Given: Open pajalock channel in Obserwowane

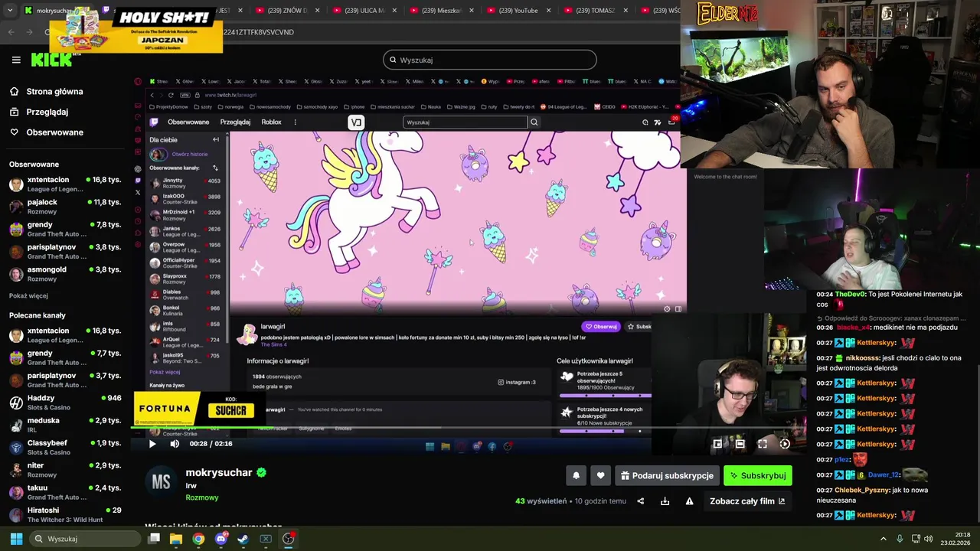Looking at the screenshot, I should (x=64, y=207).
